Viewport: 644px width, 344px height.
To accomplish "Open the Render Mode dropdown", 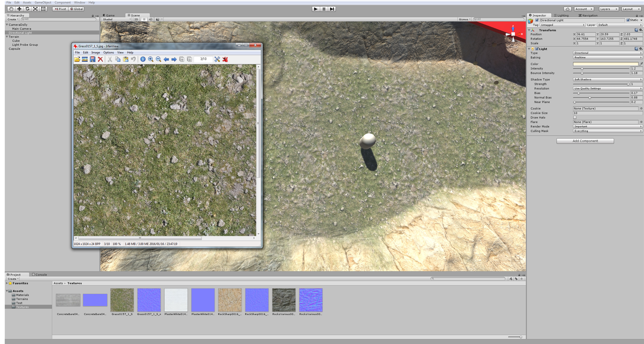I will click(608, 127).
